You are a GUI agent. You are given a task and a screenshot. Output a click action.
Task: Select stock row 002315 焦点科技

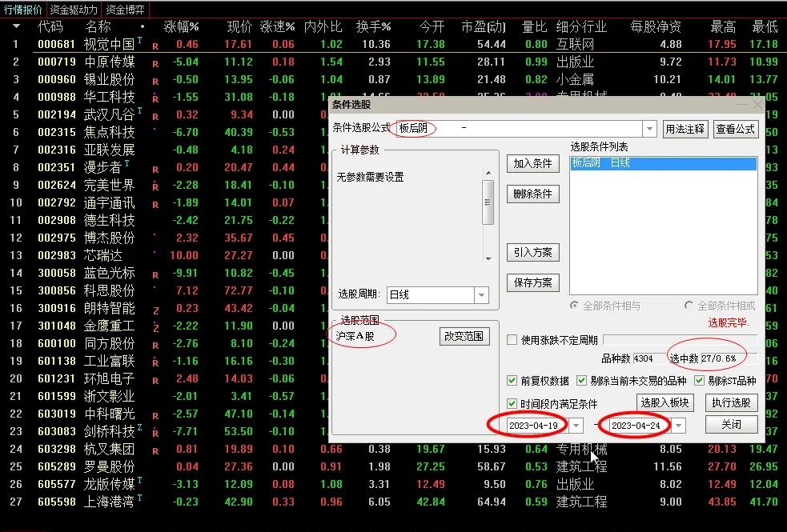tap(164, 132)
